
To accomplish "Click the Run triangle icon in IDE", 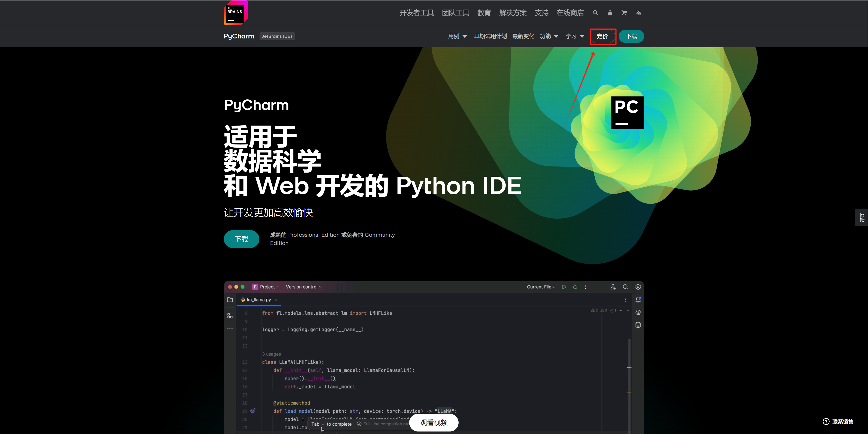I will coord(564,287).
